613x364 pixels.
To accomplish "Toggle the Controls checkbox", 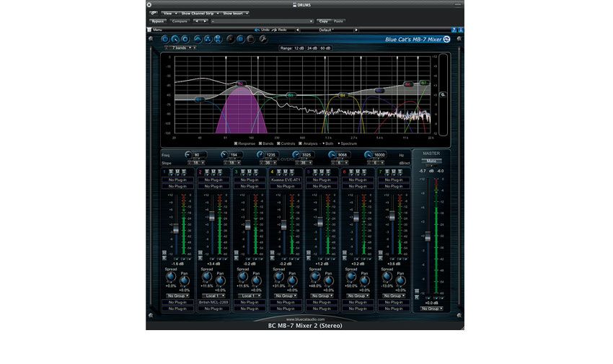I will tap(278, 143).
